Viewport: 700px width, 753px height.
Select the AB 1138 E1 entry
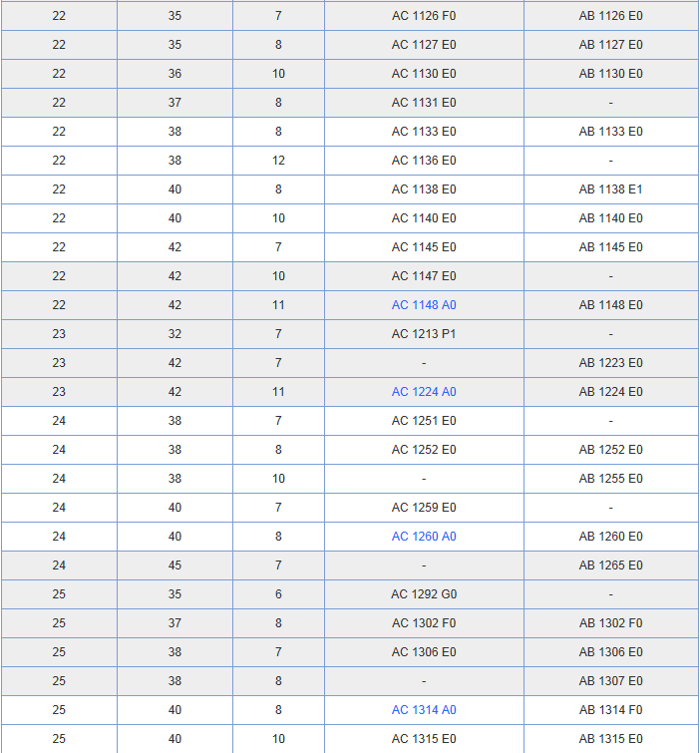(610, 189)
